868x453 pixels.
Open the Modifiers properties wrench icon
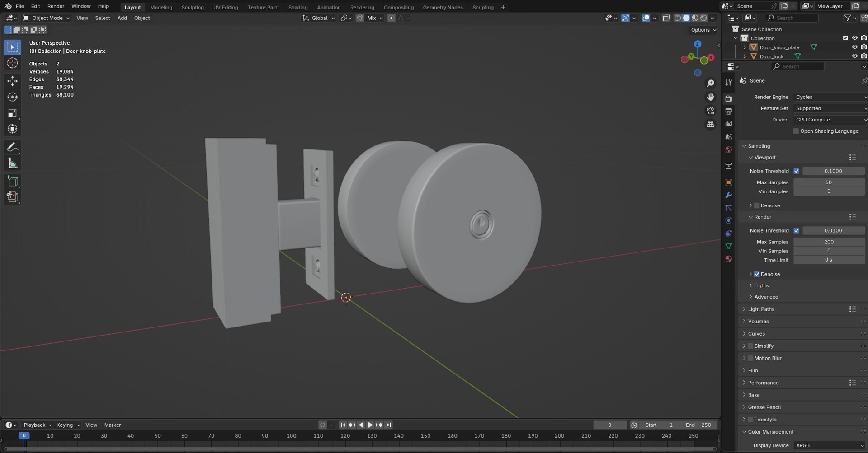pos(728,195)
